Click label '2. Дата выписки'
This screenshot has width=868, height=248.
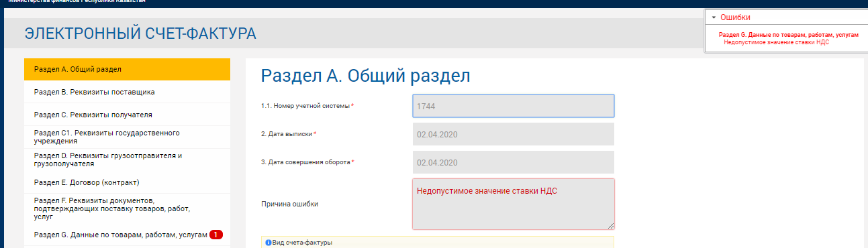(287, 134)
